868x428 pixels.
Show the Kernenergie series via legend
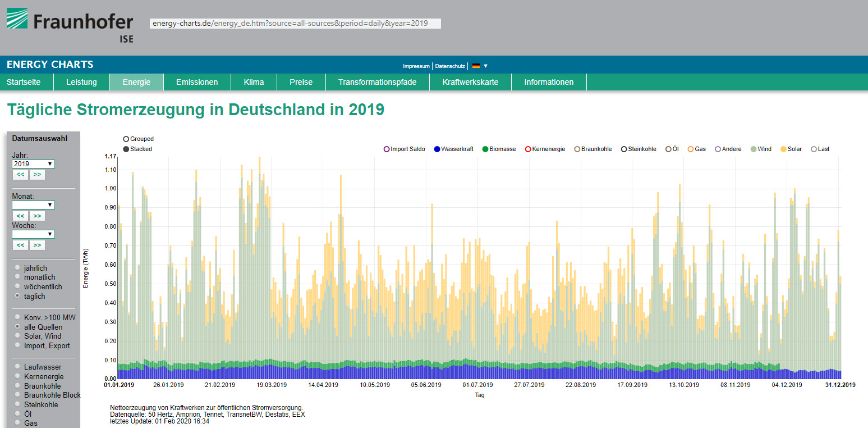coord(528,149)
